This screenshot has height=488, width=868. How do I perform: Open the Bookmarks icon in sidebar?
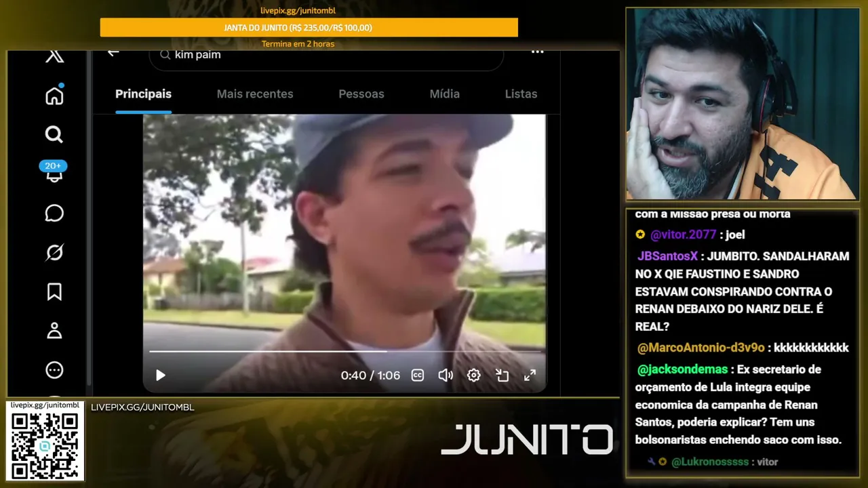point(54,292)
